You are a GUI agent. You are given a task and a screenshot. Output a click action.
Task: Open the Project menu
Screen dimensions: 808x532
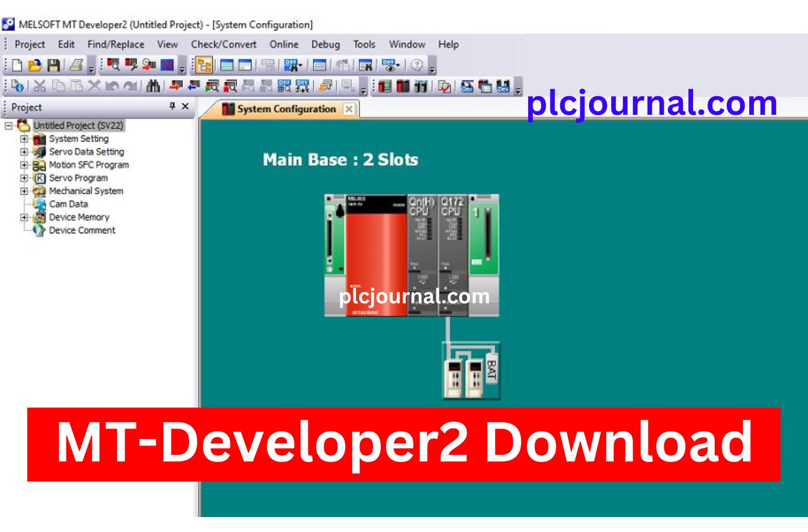(30, 45)
